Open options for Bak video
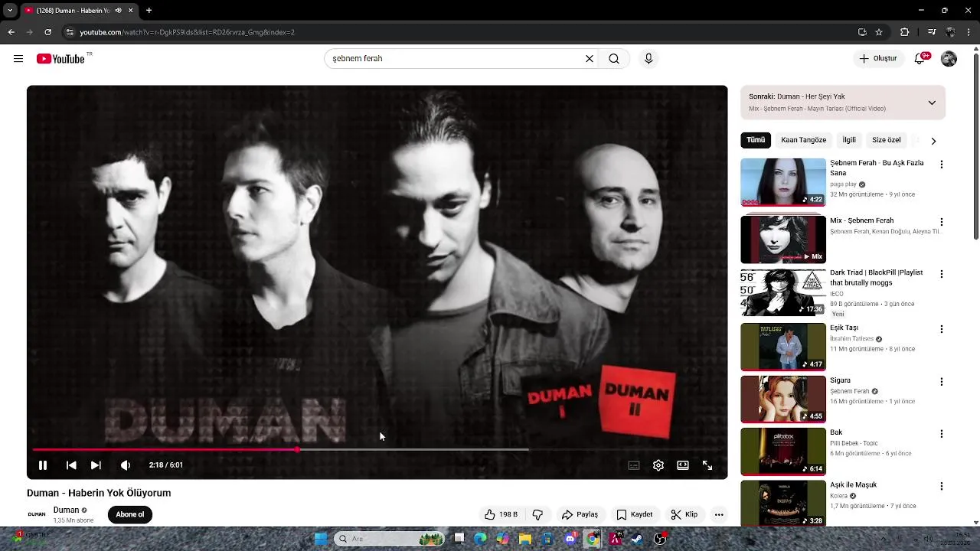Image resolution: width=980 pixels, height=551 pixels. click(x=942, y=434)
